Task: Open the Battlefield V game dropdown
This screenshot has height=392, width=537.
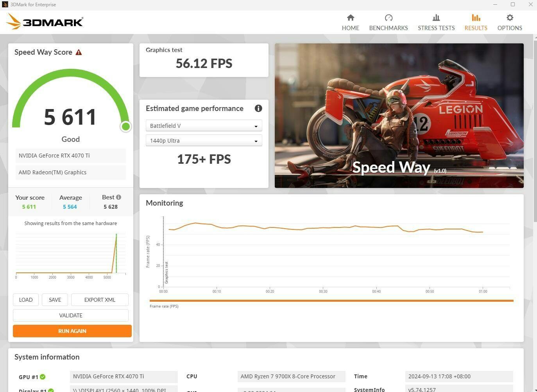Action: pyautogui.click(x=204, y=126)
